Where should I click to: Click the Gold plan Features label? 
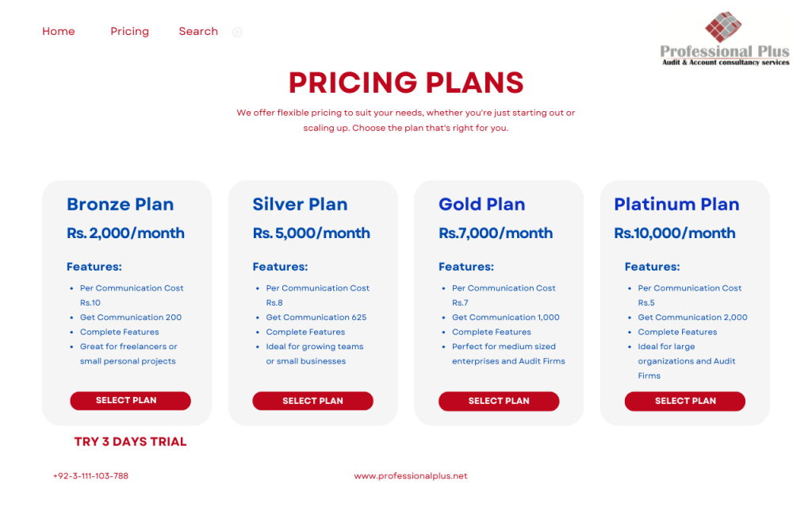click(x=466, y=267)
